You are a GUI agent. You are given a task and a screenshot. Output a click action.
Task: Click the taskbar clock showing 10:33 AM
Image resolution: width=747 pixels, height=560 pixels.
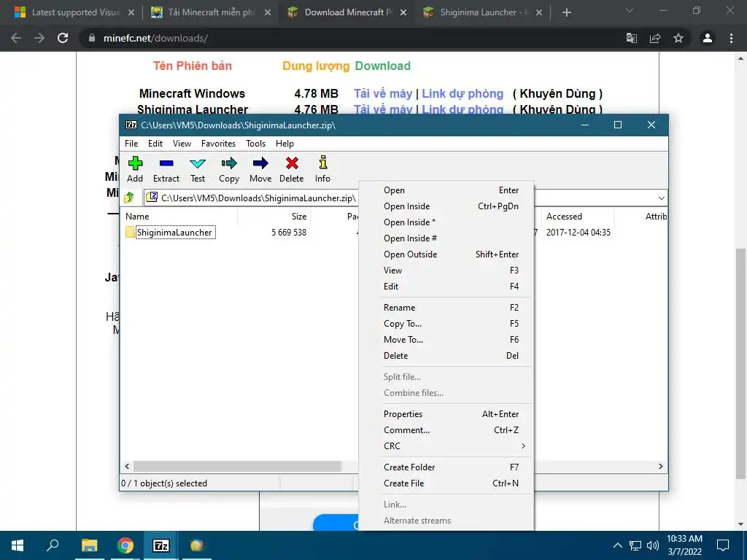[x=684, y=545]
